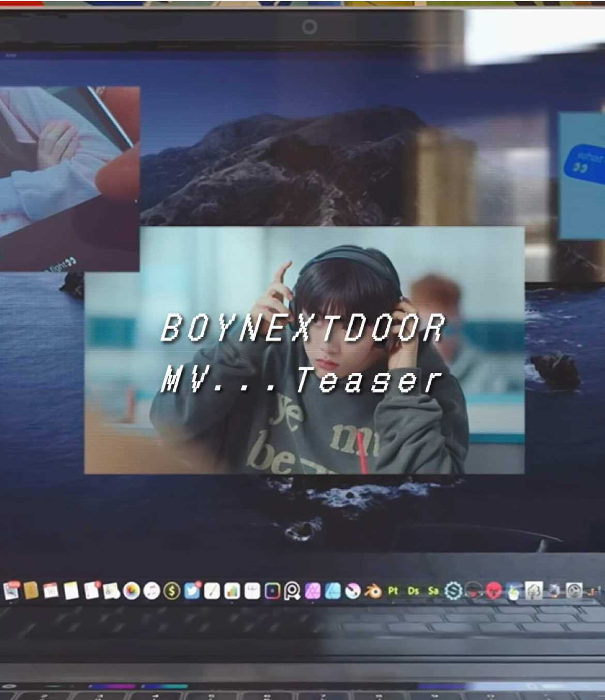This screenshot has width=605, height=700.
Task: Launch the Music app from the dock
Action: point(152,591)
